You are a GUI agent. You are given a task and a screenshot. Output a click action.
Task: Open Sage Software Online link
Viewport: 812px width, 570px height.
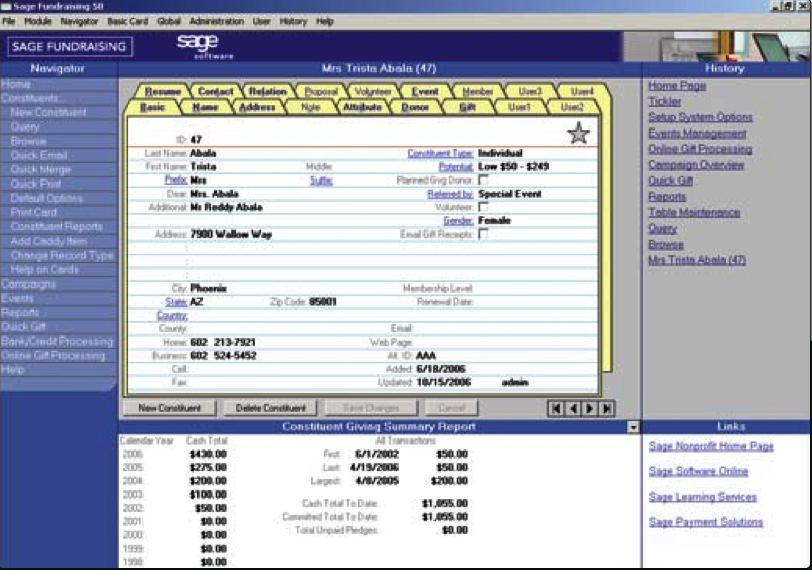click(699, 472)
